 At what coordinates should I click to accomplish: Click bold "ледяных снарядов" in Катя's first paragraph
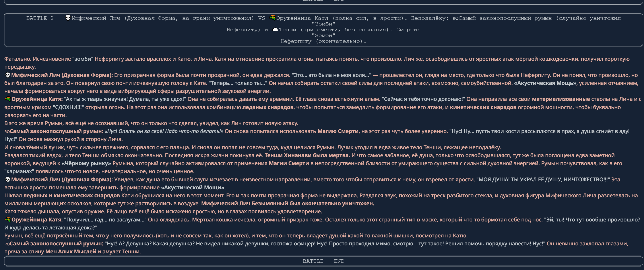point(268,107)
